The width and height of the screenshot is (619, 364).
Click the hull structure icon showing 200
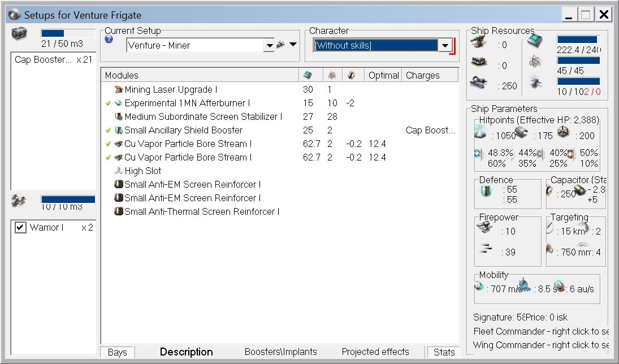(x=564, y=132)
